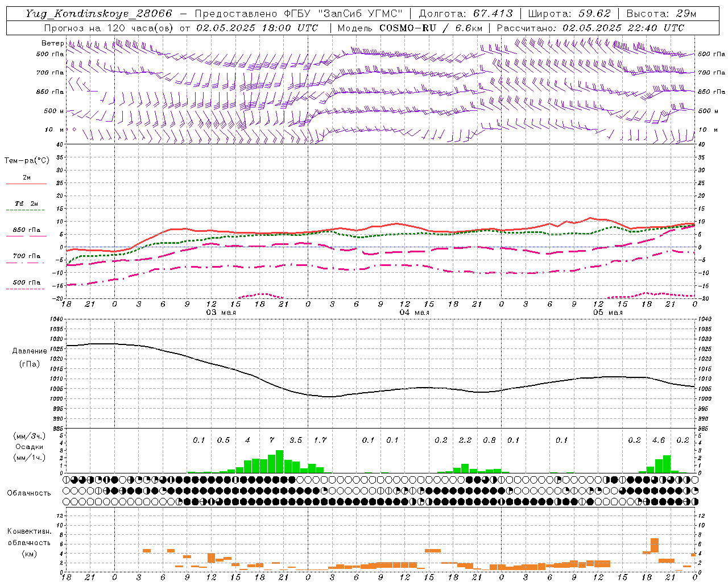Click the Td 2м legend label

tap(26, 203)
